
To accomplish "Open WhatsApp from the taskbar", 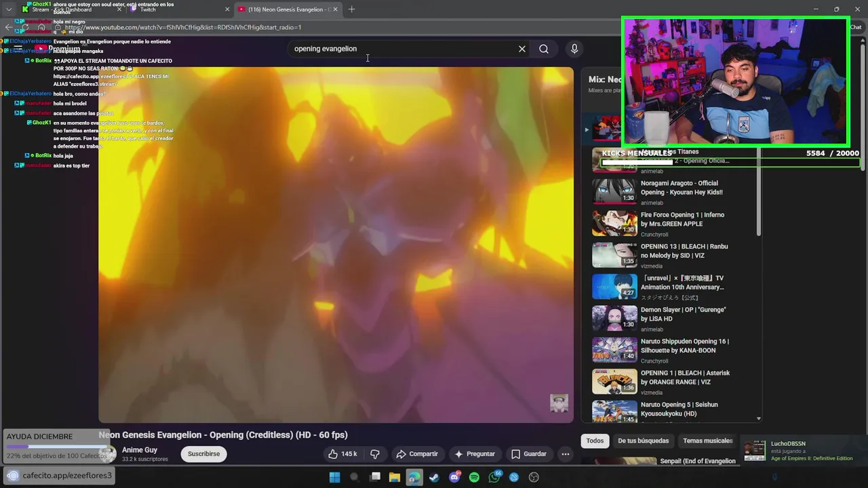I will 494,477.
